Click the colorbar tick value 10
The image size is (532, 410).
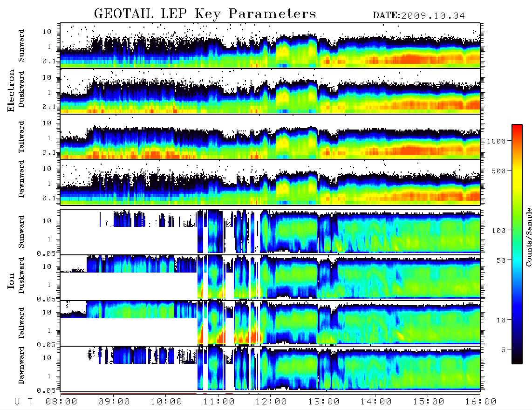click(501, 320)
